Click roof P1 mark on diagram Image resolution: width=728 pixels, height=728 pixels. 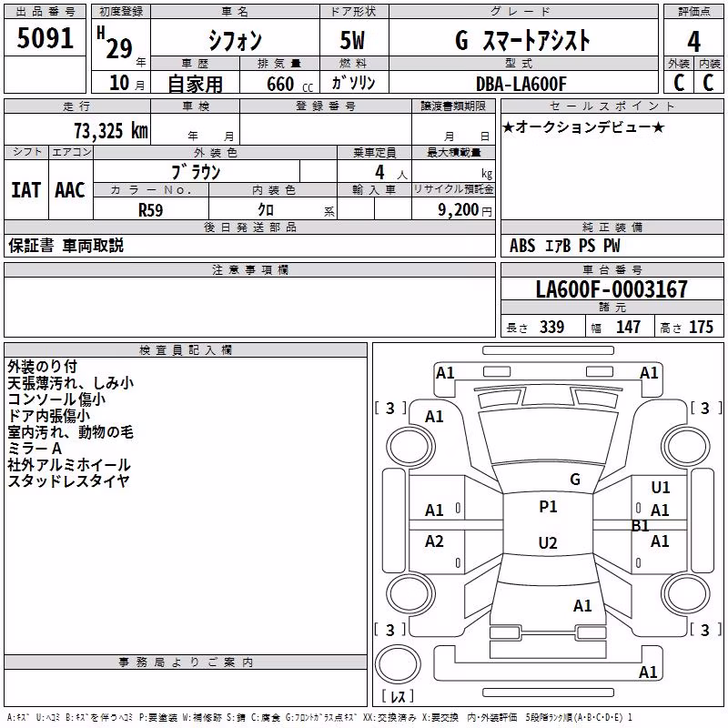coord(548,506)
